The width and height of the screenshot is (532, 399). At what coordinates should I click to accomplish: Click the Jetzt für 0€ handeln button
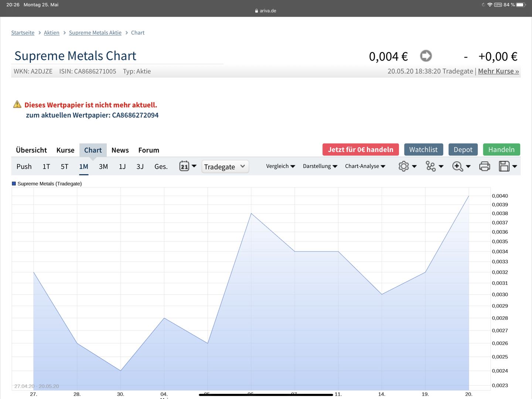click(x=361, y=149)
